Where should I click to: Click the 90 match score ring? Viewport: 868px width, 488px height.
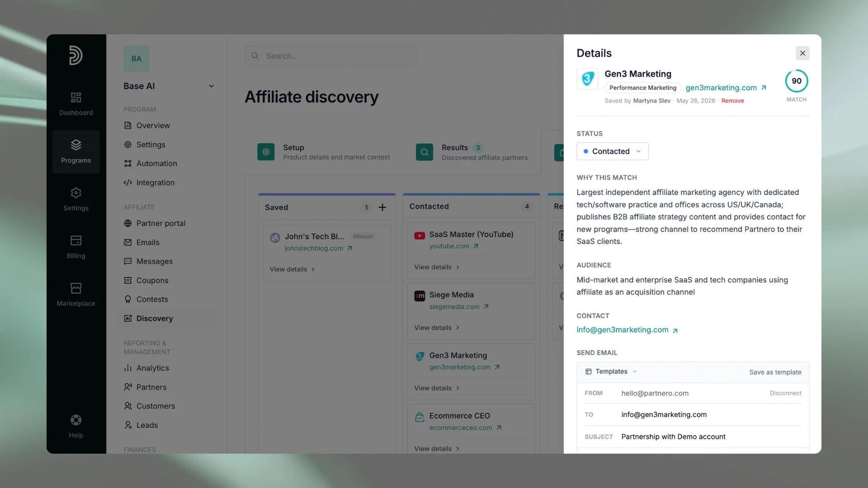797,81
